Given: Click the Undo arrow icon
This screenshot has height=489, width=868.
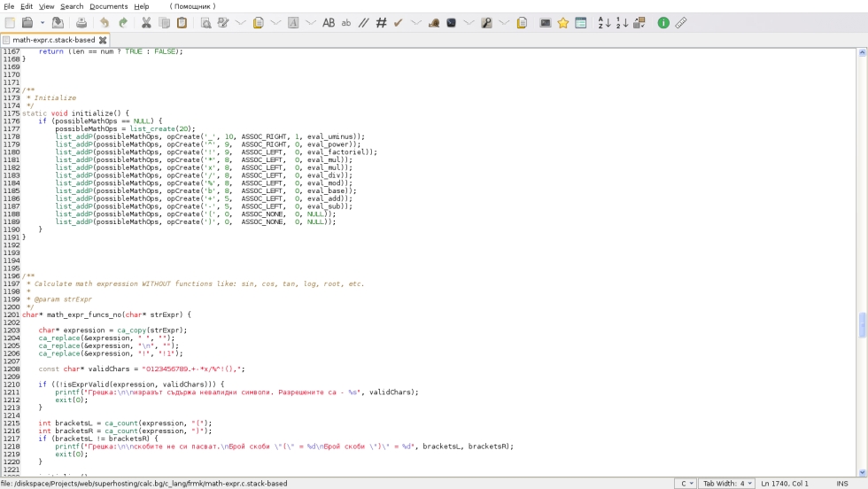Looking at the screenshot, I should coord(105,23).
